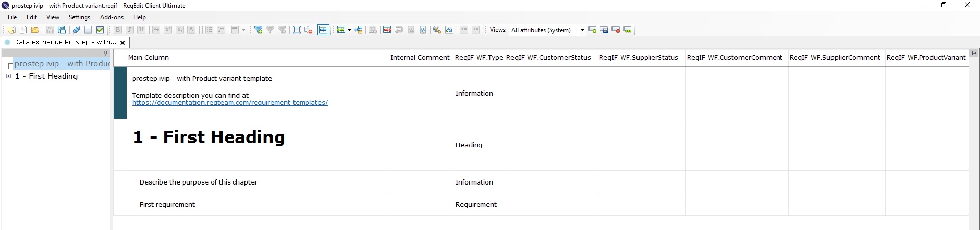This screenshot has height=230, width=980.
Task: Remove filter with the funnel minus icon
Action: pyautogui.click(x=282, y=30)
